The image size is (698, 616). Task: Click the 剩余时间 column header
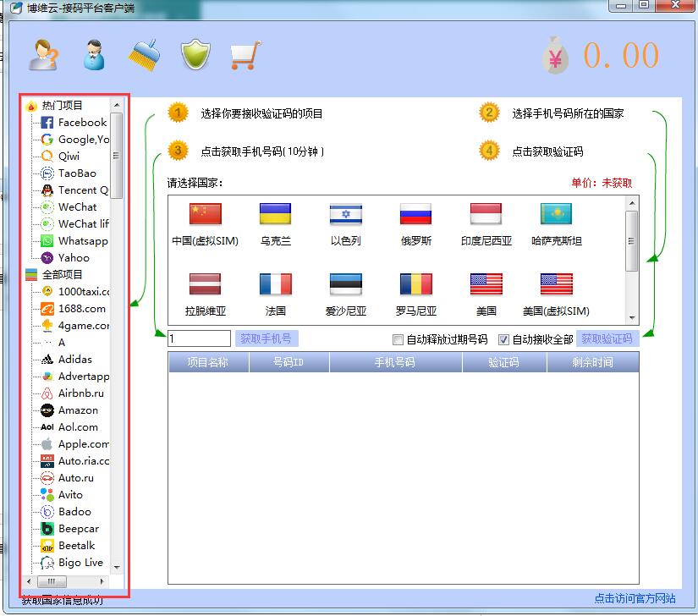coord(592,362)
